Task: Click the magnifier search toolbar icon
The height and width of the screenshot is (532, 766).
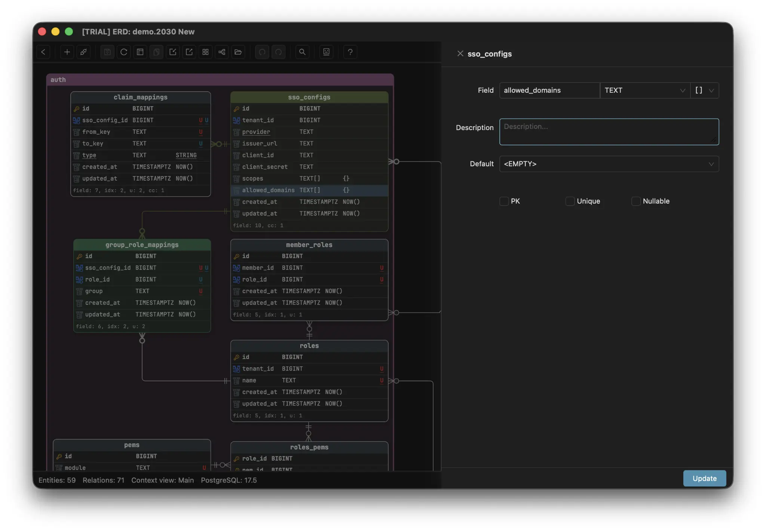Action: (x=302, y=52)
